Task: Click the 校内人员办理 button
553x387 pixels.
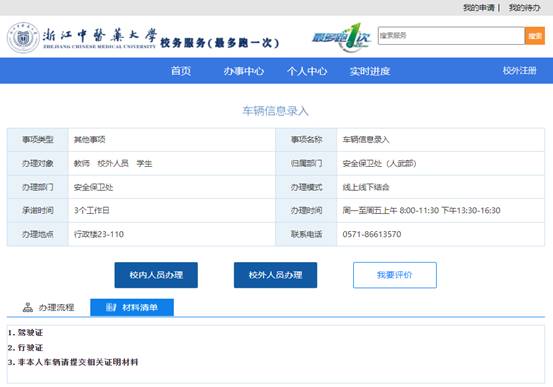Action: coord(156,275)
